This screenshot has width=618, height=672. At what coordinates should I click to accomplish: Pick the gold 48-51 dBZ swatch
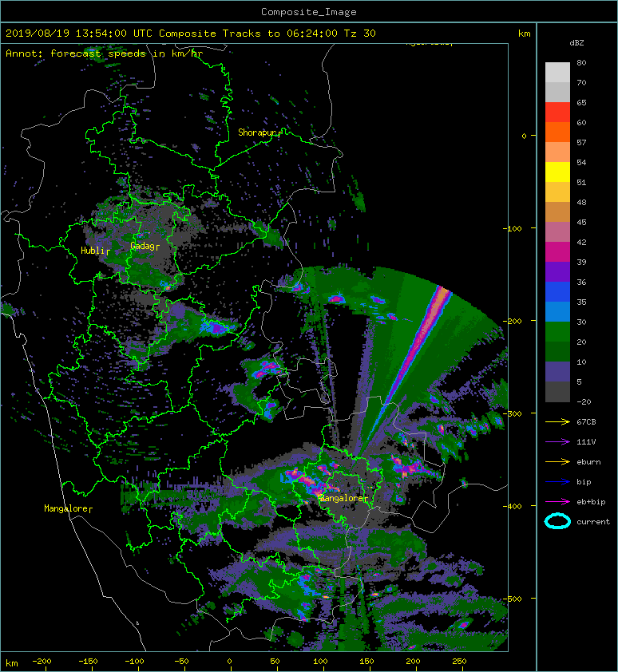(x=557, y=192)
